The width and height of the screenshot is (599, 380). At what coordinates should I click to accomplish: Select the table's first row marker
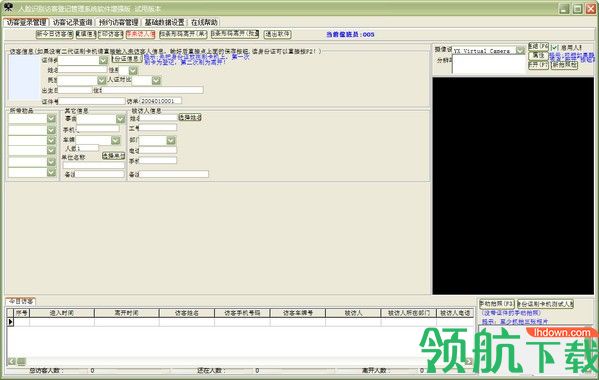tap(10, 322)
